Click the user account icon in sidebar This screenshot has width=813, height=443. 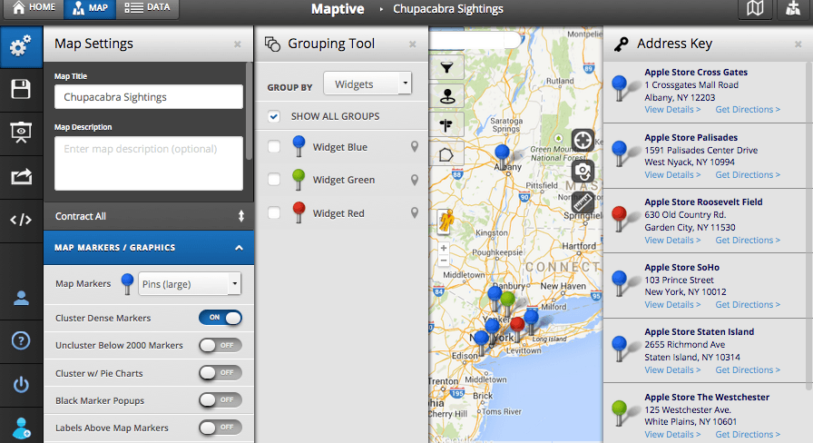coord(21,298)
